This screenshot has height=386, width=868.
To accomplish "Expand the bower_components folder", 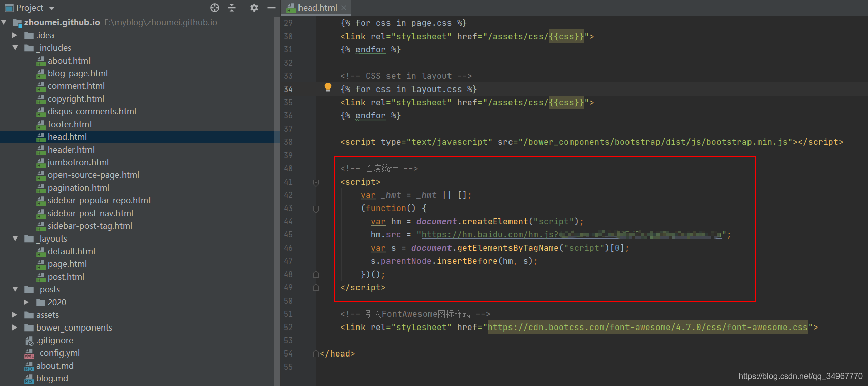I will [x=15, y=328].
